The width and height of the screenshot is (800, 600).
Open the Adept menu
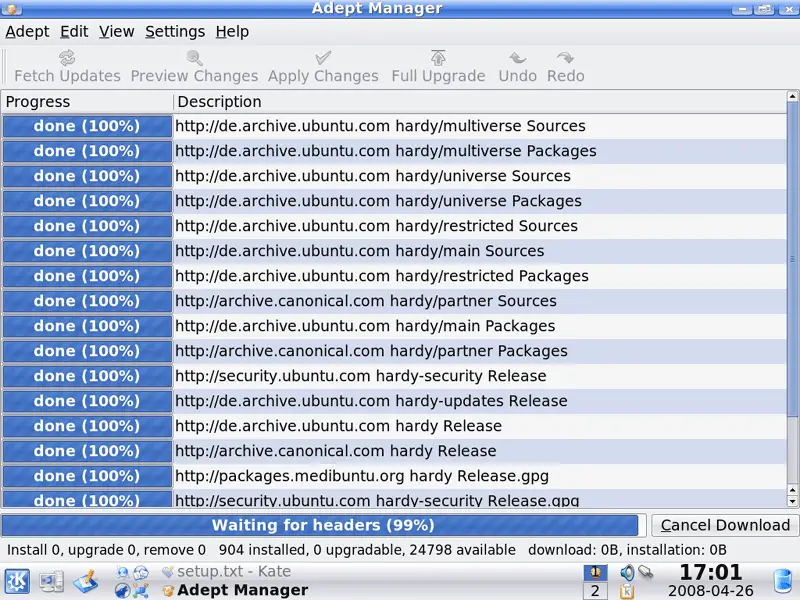tap(27, 32)
